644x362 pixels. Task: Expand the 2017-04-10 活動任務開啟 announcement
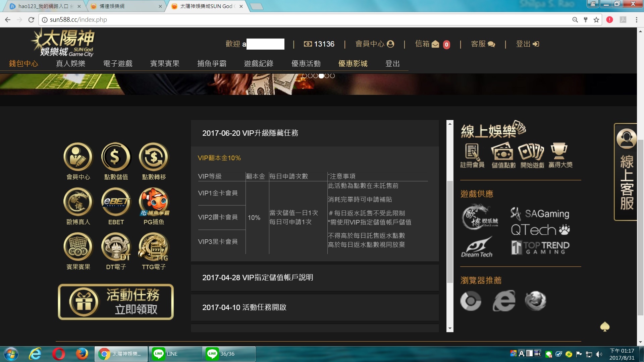[x=244, y=307]
